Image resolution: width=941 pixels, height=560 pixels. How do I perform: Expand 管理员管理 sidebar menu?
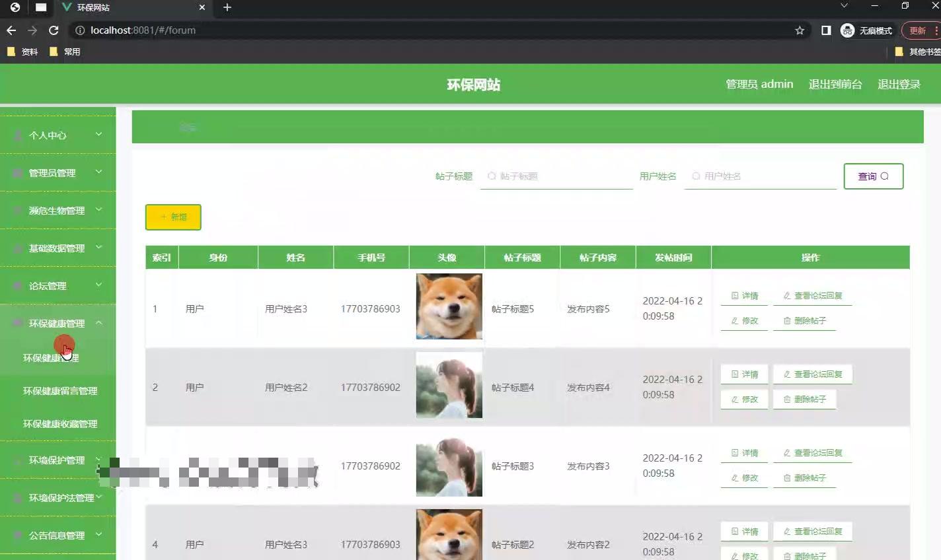click(x=58, y=172)
